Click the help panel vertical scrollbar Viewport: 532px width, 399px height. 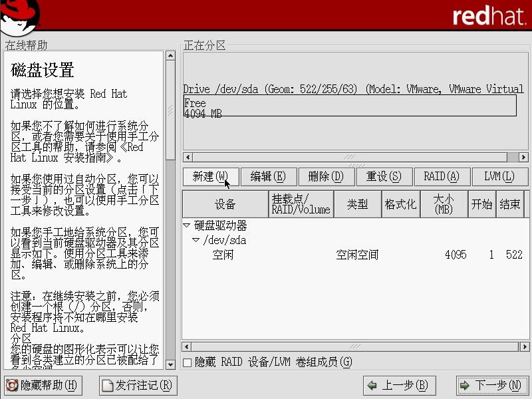pyautogui.click(x=170, y=199)
